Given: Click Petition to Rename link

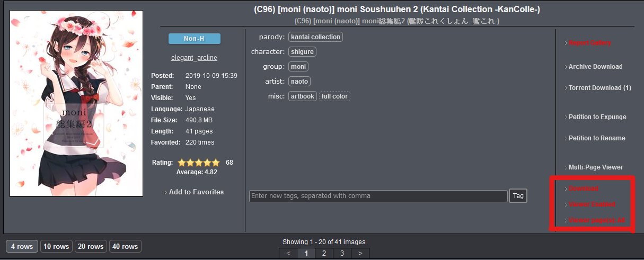Looking at the screenshot, I should (x=597, y=138).
